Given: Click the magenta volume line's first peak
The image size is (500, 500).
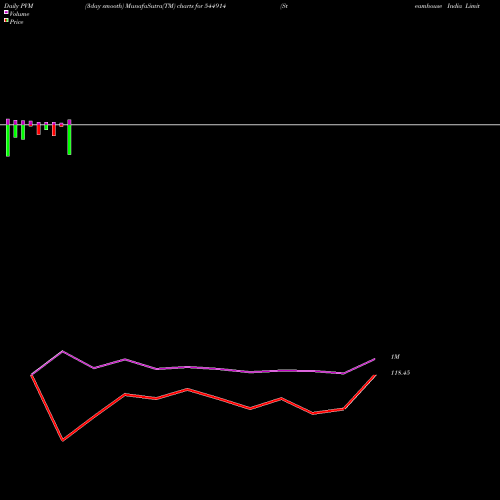Looking at the screenshot, I should point(63,351).
